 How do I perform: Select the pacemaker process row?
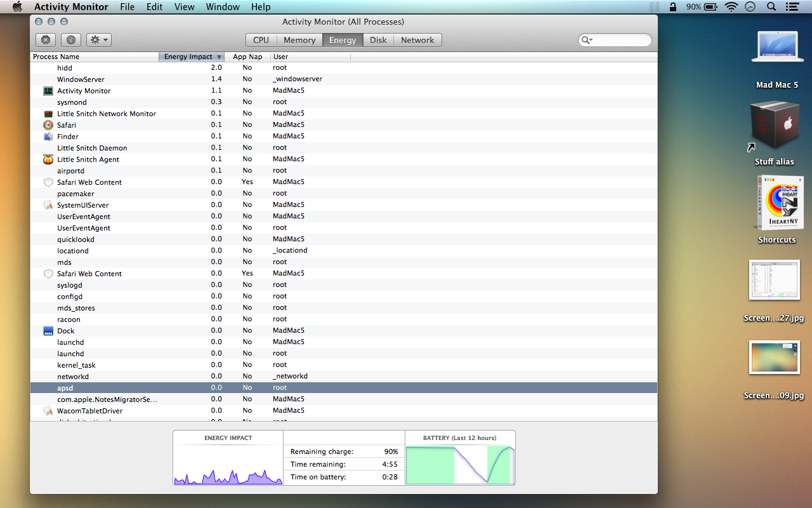343,194
